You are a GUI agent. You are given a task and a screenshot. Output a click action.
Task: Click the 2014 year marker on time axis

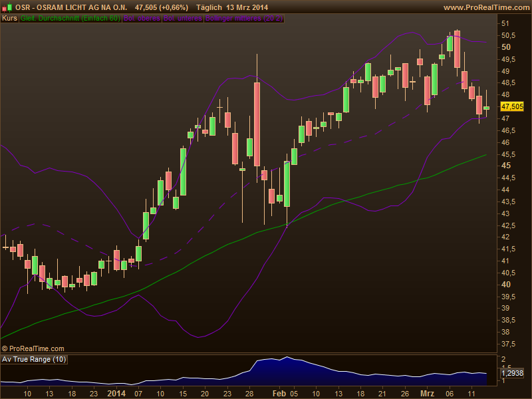coord(116,394)
